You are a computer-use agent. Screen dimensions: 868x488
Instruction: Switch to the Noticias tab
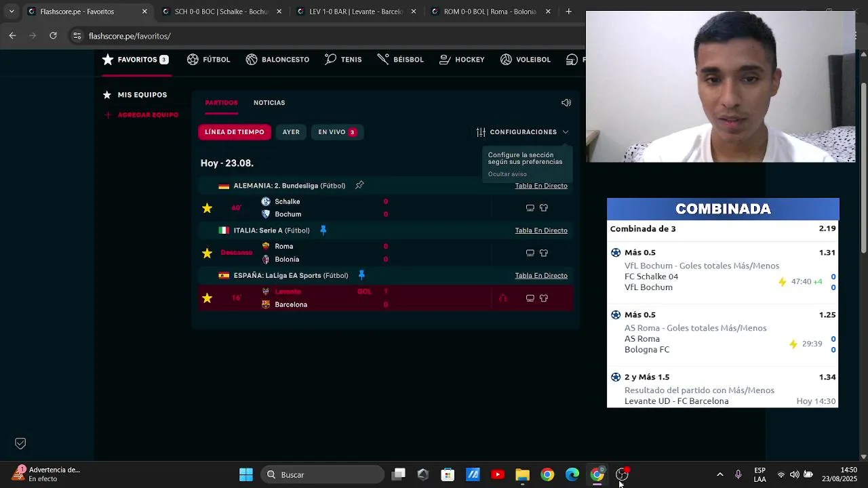(269, 103)
